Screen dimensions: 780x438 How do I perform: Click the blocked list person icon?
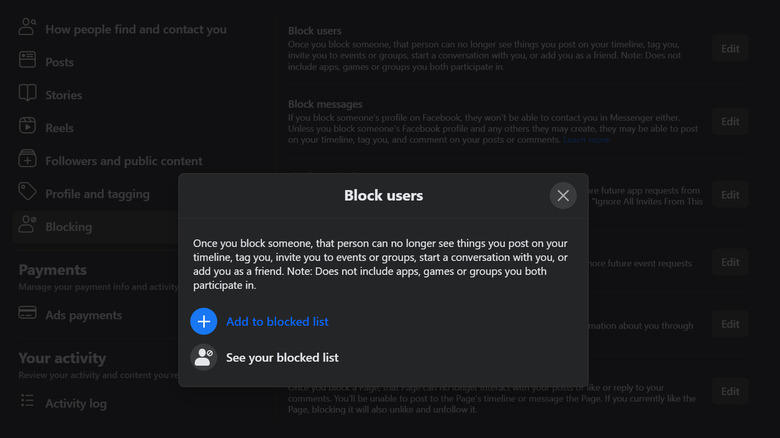click(x=204, y=357)
